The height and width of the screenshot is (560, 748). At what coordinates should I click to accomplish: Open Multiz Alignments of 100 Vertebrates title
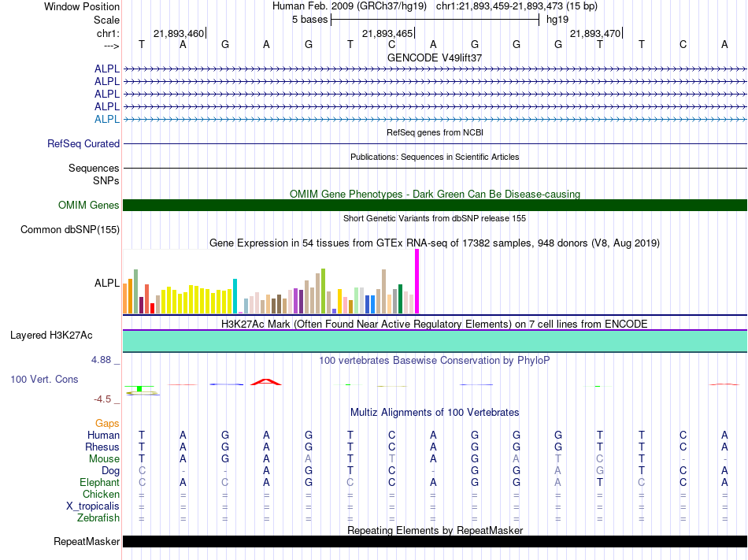coord(435,413)
